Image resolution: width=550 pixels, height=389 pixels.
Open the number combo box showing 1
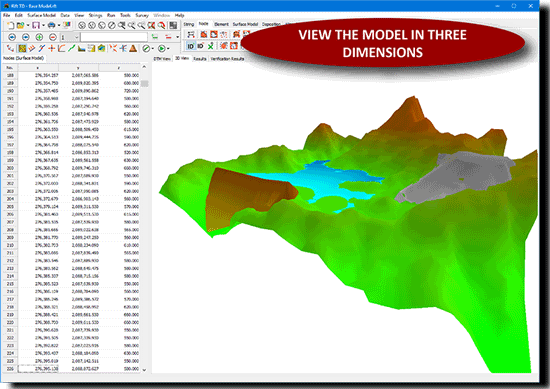pyautogui.click(x=70, y=37)
